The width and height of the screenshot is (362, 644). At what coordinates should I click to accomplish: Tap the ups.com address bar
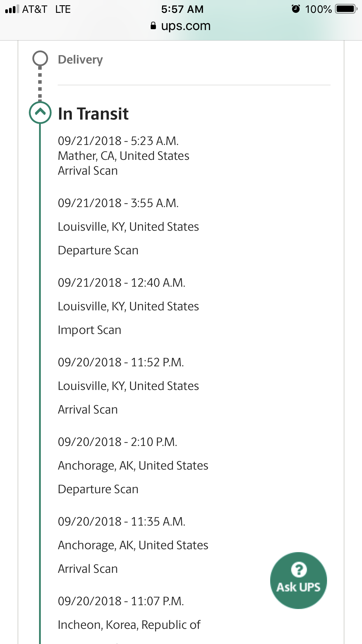pos(185,26)
